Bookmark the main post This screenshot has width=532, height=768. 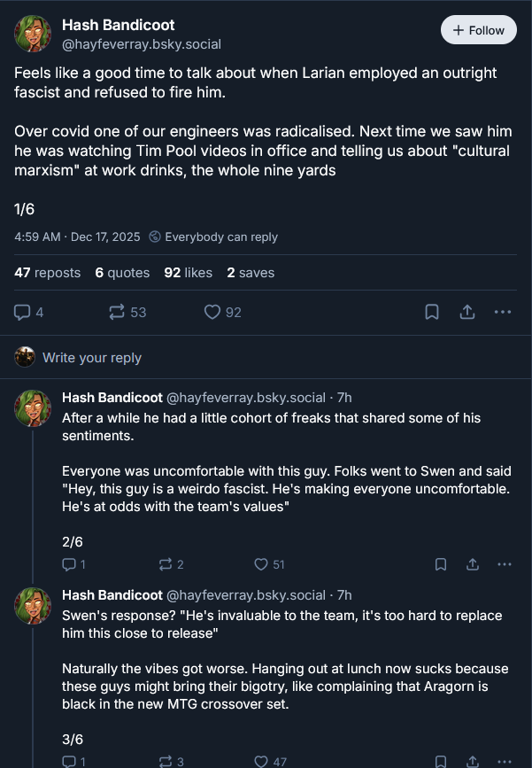pos(432,312)
